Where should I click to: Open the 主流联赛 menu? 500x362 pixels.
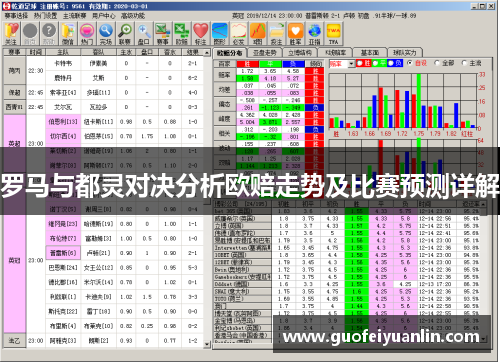click(x=75, y=16)
